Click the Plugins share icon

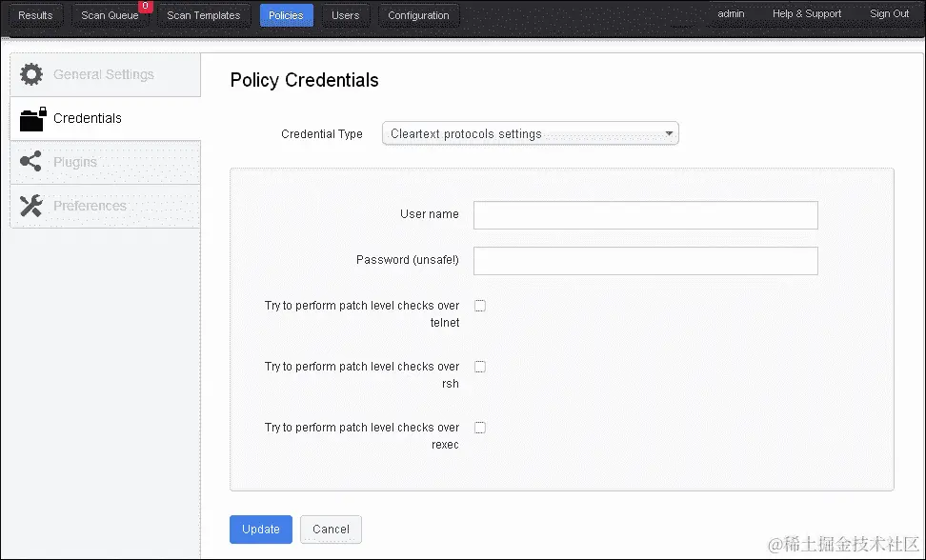click(30, 161)
